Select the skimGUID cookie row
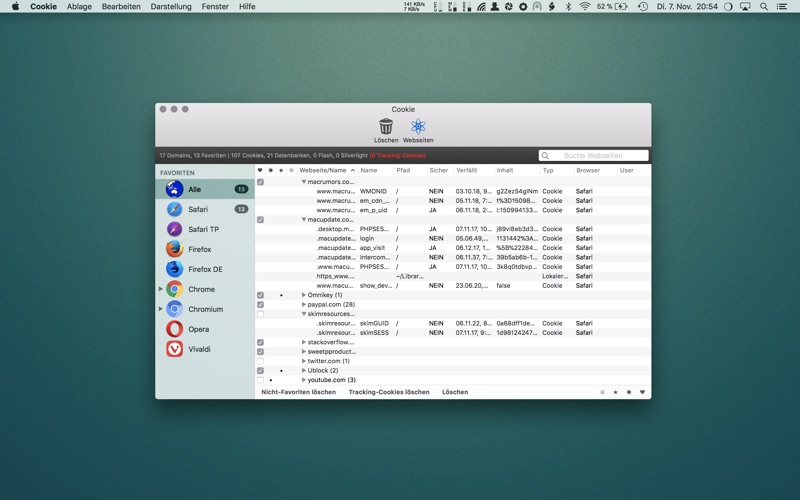Screen dimensions: 800x500 pos(453,323)
